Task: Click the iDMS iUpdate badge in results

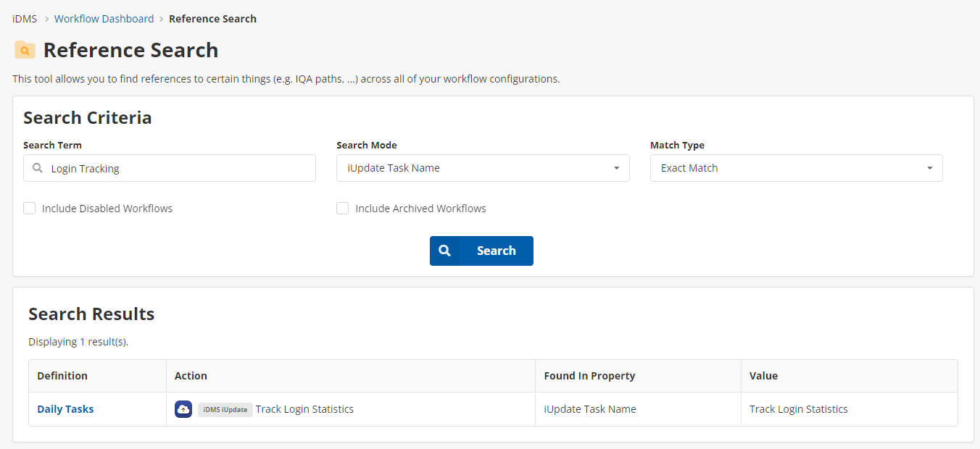Action: point(225,409)
